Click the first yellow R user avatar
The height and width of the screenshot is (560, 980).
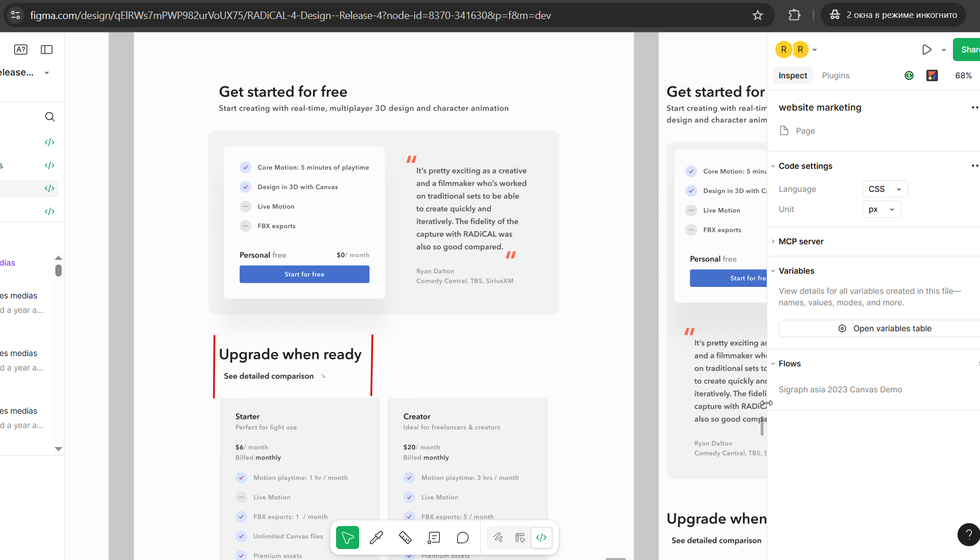(783, 50)
